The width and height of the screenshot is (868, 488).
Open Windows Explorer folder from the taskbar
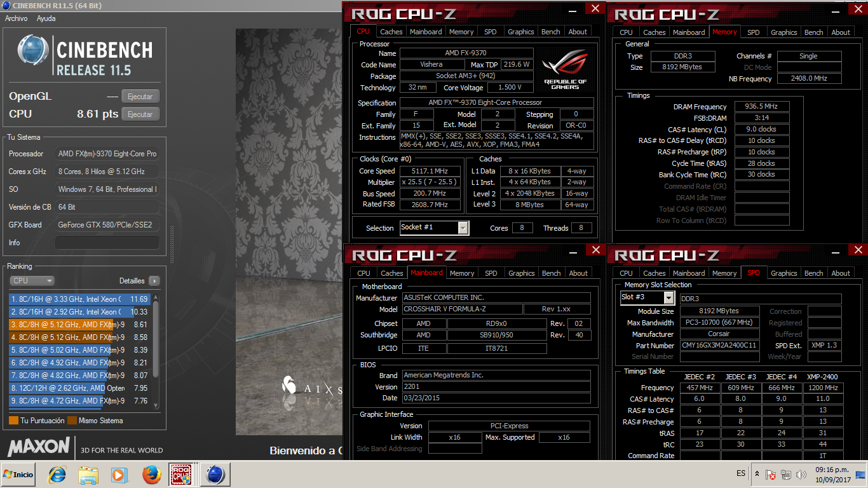pyautogui.click(x=88, y=475)
